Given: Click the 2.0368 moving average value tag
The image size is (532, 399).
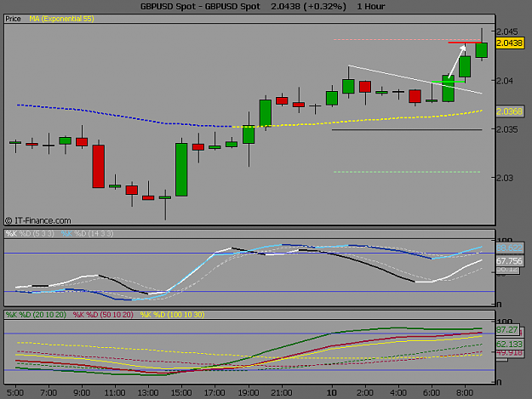Looking at the screenshot, I should point(509,111).
